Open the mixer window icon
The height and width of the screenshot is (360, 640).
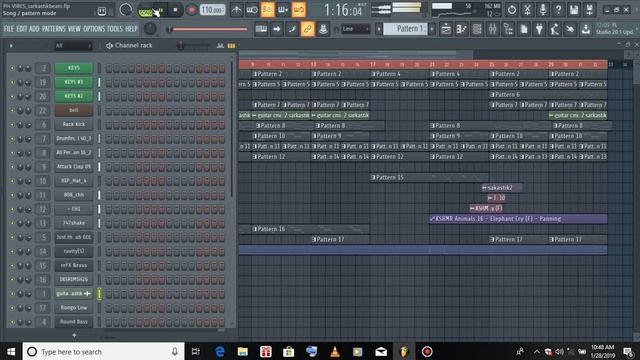point(492,29)
